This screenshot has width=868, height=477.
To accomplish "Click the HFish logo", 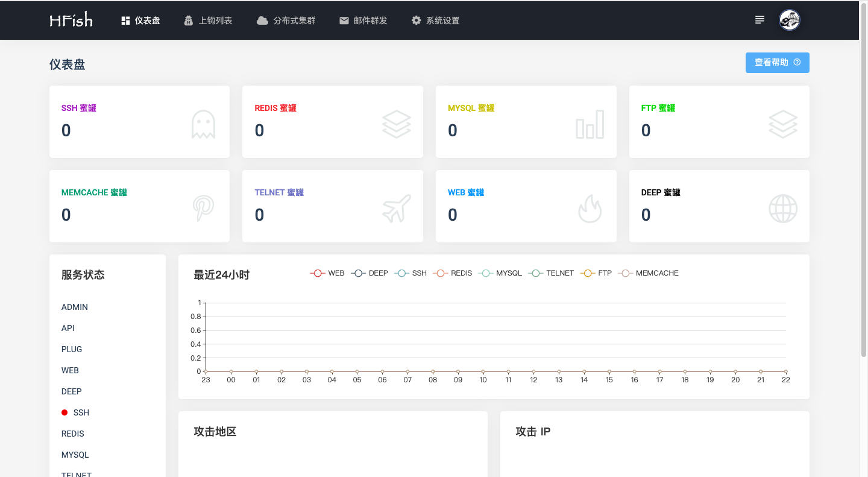I will click(x=71, y=21).
